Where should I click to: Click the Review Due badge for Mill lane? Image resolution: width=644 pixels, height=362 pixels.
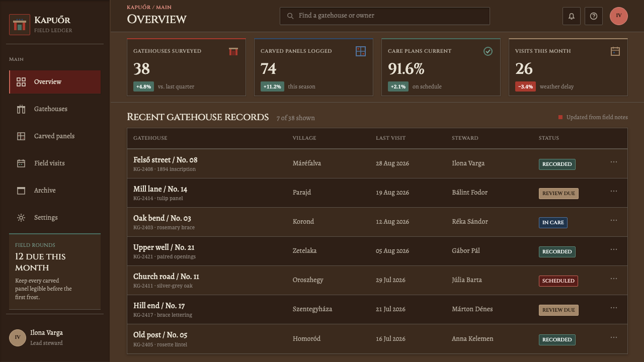click(x=558, y=194)
